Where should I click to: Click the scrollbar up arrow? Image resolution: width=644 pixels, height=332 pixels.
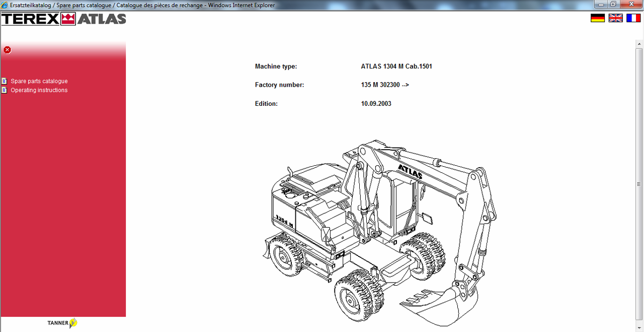(x=639, y=44)
